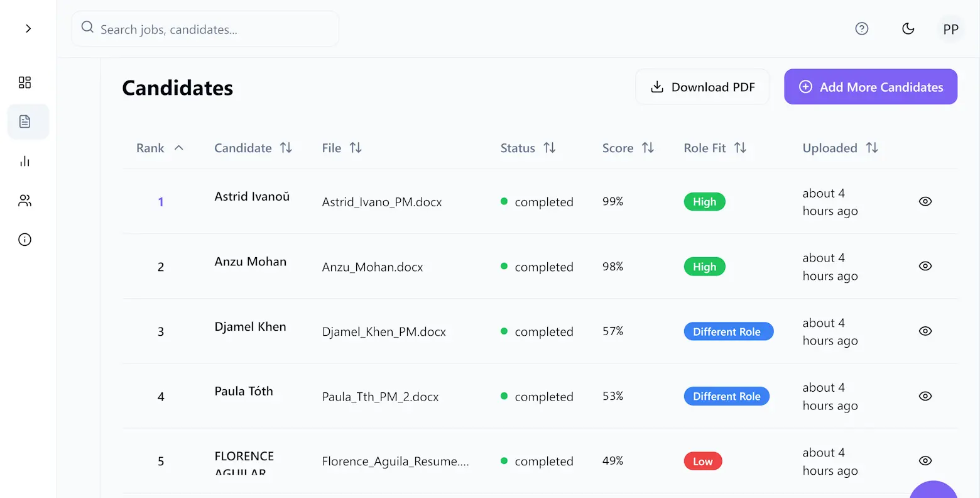Viewport: 980px width, 498px height.
Task: Click the High badge for Anzu Mohan
Action: click(x=704, y=267)
